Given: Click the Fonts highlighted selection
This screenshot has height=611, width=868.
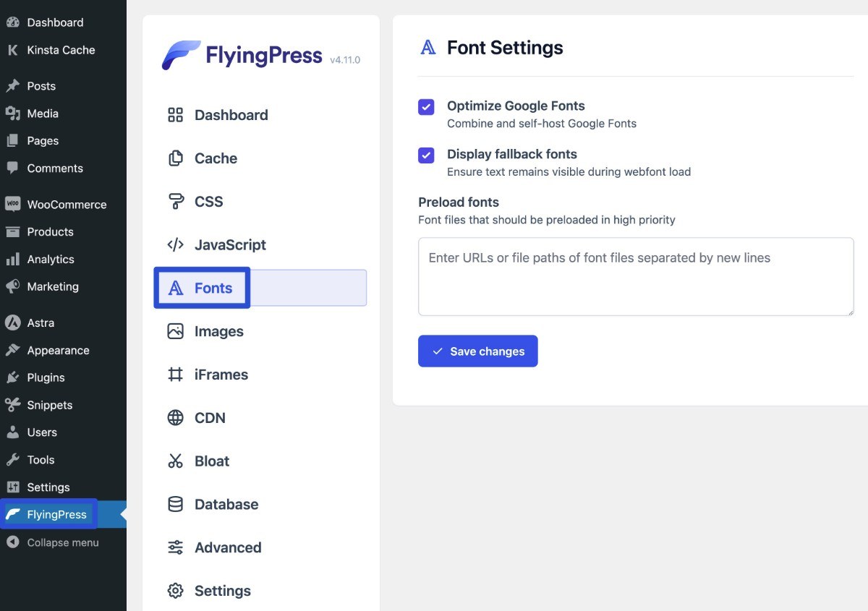Looking at the screenshot, I should (213, 287).
